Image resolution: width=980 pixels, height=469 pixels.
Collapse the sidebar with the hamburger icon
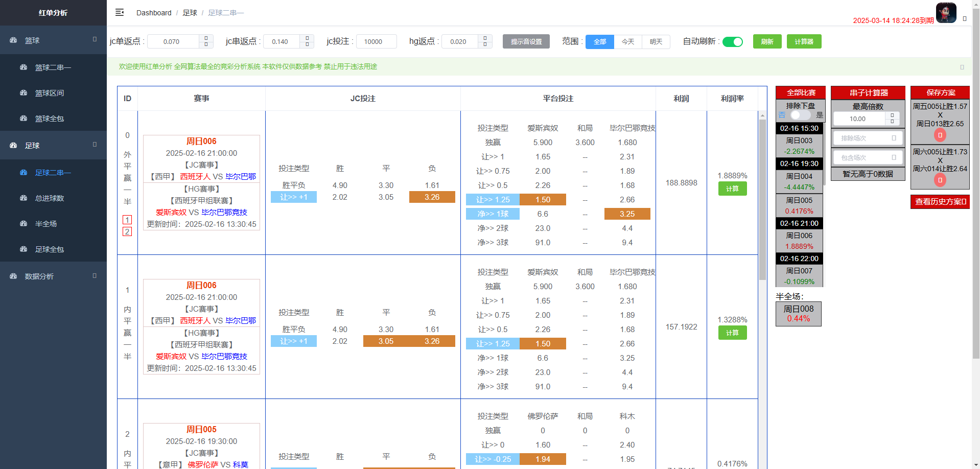[120, 12]
